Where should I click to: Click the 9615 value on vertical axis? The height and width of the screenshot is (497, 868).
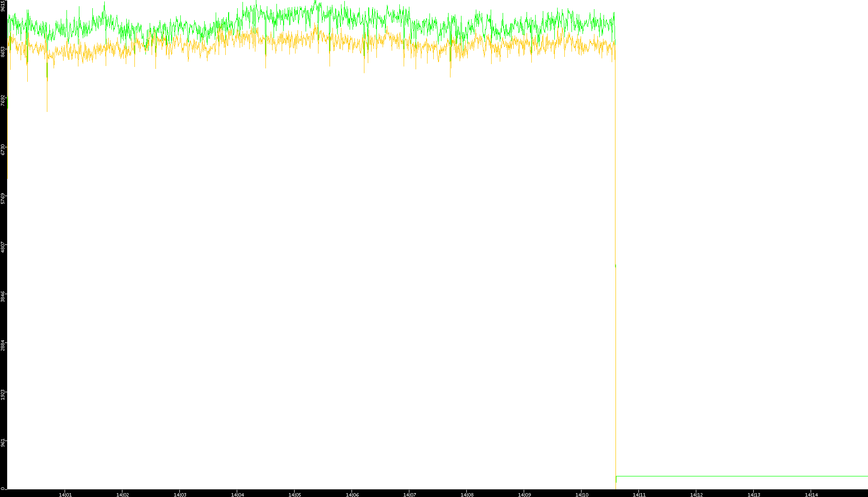(x=3, y=6)
